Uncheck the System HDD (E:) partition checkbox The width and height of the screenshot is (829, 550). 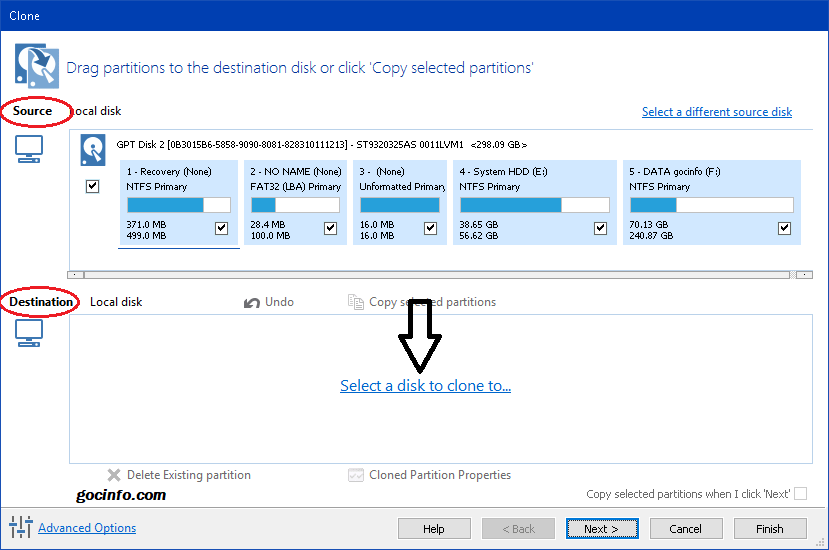point(600,228)
